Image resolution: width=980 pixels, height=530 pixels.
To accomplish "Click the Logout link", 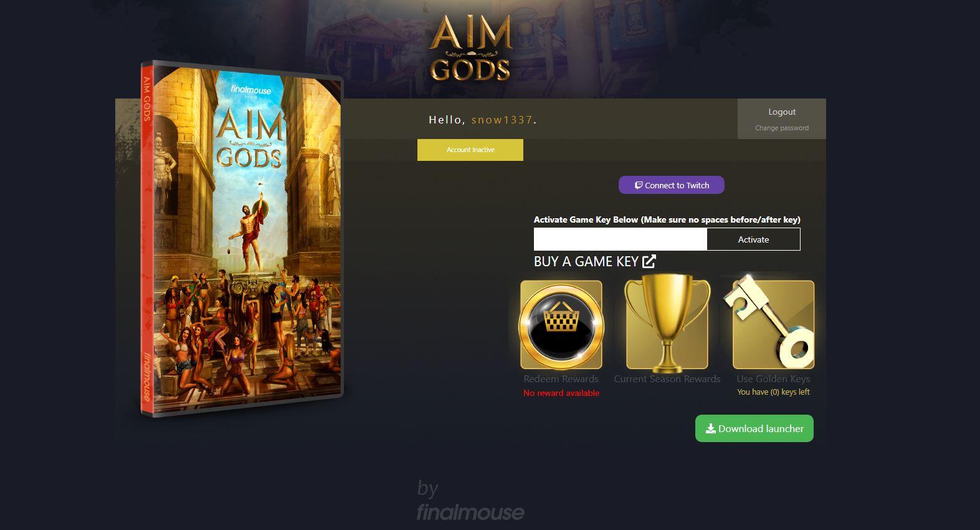I will click(782, 112).
